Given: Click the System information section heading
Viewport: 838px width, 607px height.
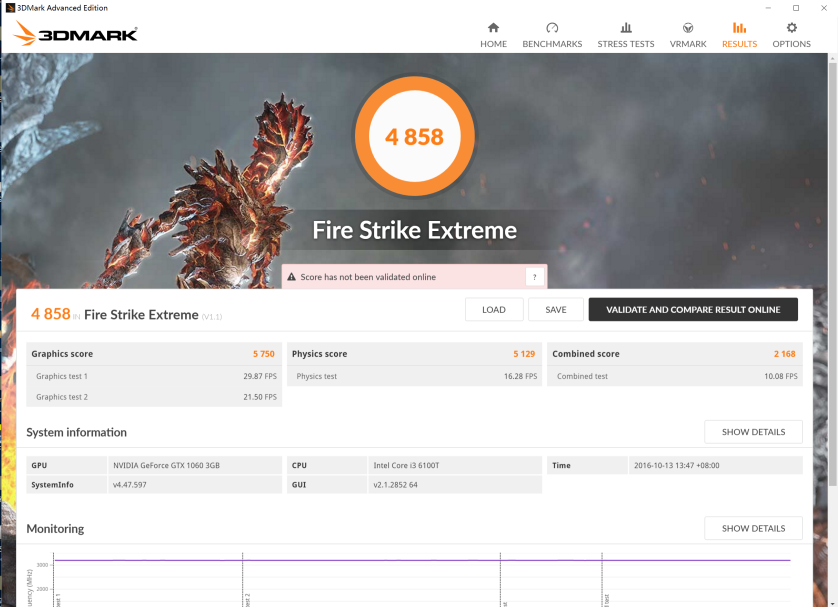Looking at the screenshot, I should click(76, 432).
